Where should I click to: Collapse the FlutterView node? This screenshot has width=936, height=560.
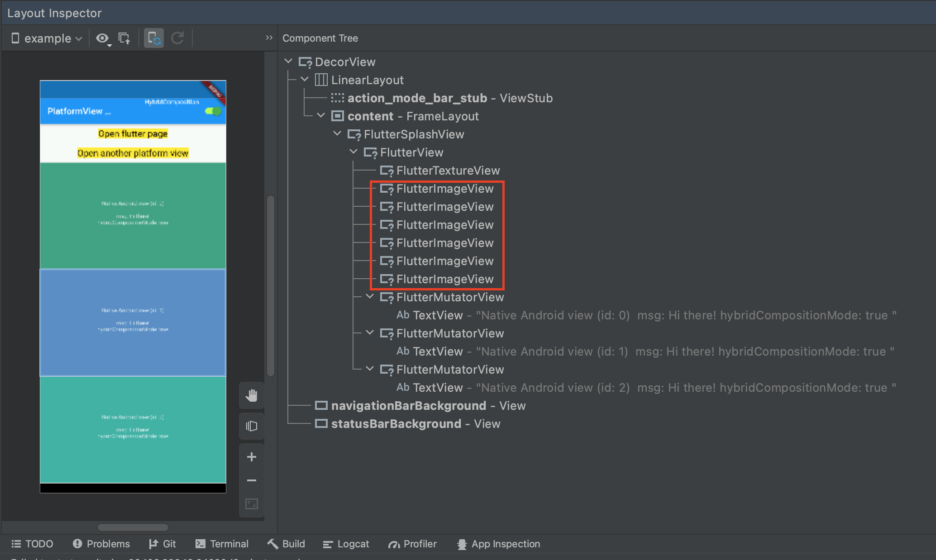click(x=353, y=152)
